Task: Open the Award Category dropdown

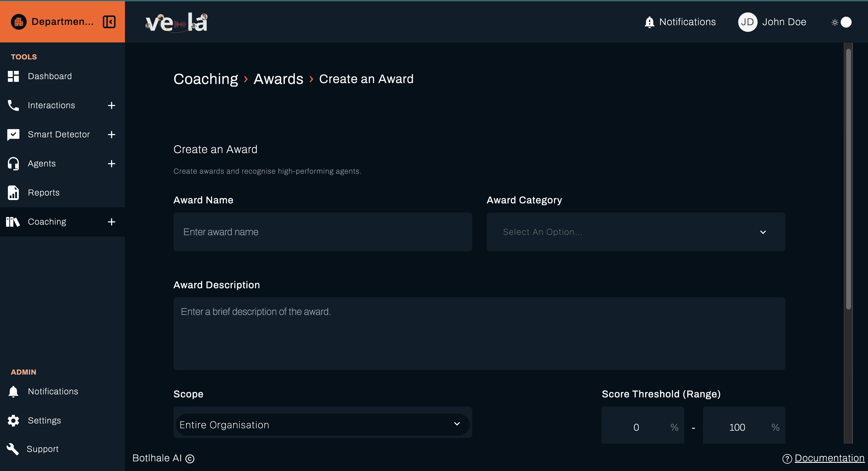Action: 635,232
